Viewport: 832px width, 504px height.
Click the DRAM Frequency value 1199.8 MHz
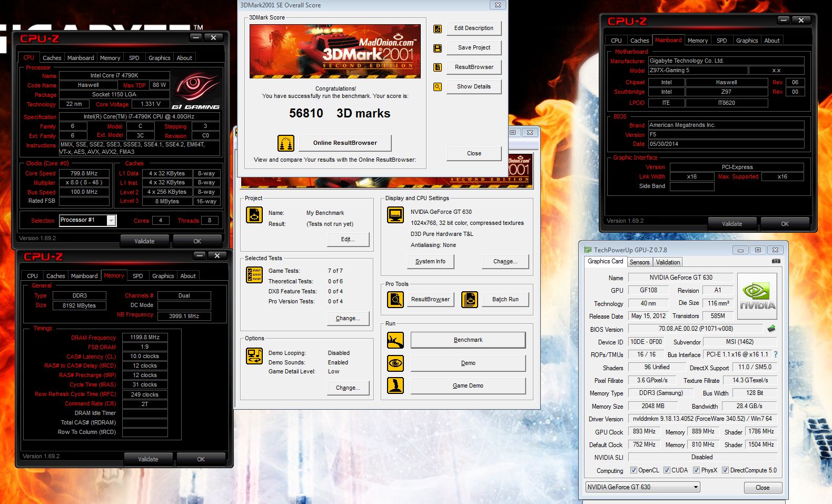click(145, 337)
